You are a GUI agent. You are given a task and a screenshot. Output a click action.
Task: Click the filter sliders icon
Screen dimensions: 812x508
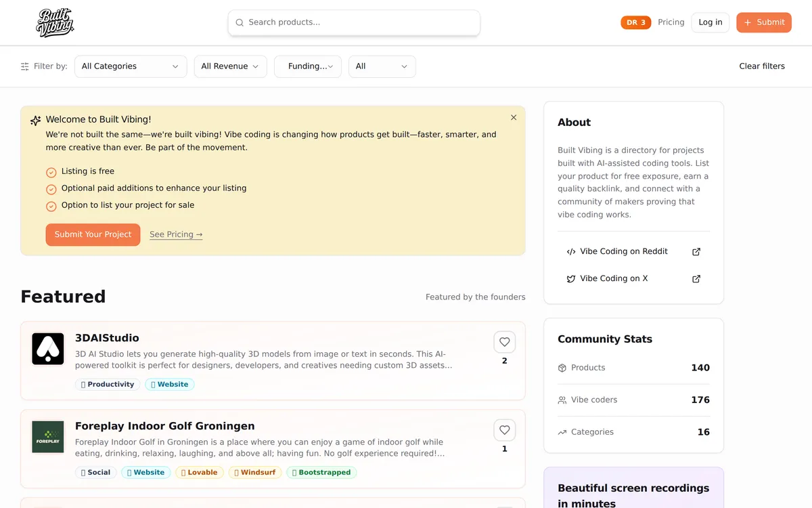[x=25, y=66]
